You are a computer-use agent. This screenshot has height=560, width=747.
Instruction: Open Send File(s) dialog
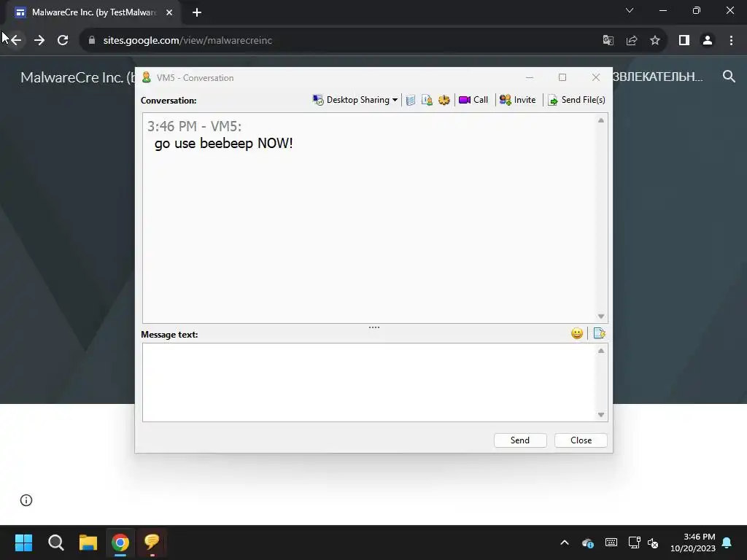576,100
